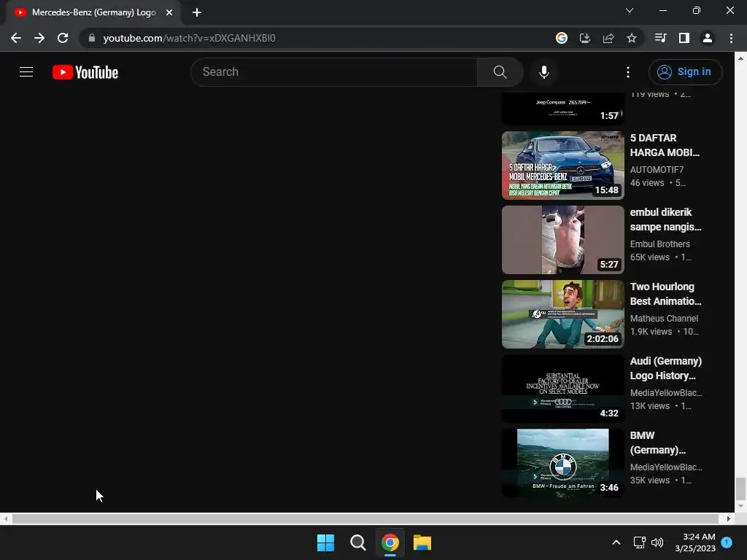The height and width of the screenshot is (560, 747).
Task: Toggle the browser side panel
Action: pyautogui.click(x=684, y=38)
